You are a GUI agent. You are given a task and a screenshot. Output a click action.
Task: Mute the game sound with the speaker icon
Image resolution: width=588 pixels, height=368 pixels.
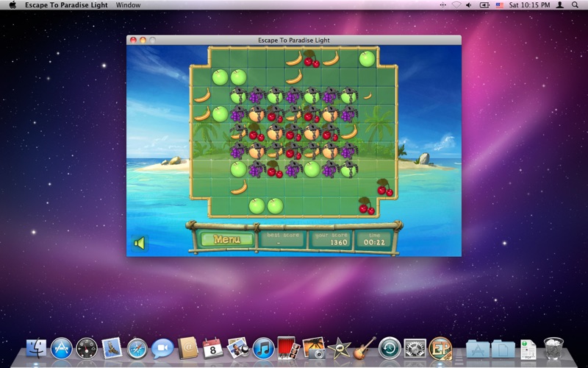140,244
